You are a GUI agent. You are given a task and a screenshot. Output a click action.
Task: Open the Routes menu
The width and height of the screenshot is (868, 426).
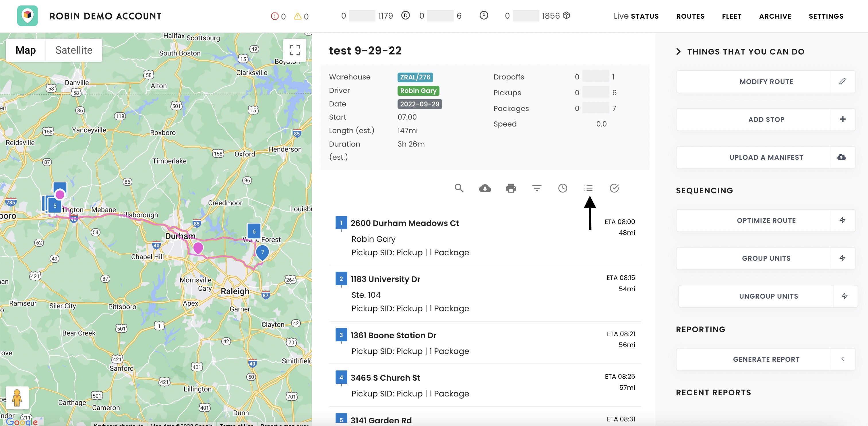[690, 16]
